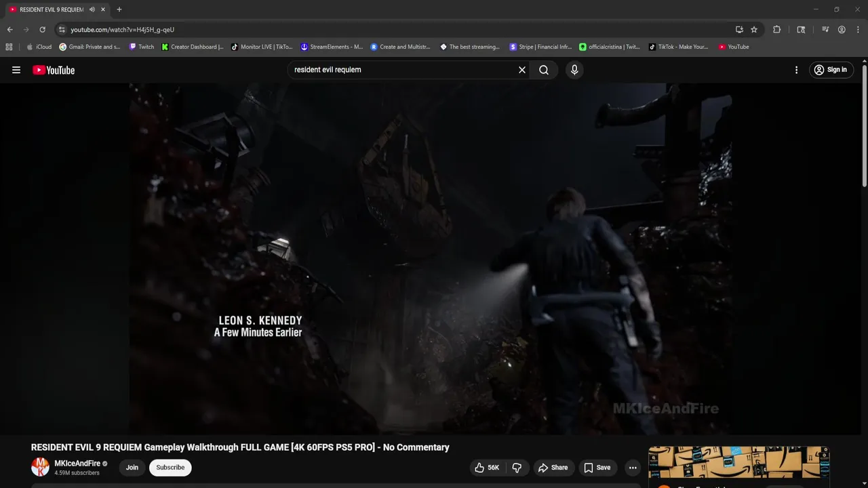Click the video player to pause
The image size is (868, 488).
tap(430, 258)
